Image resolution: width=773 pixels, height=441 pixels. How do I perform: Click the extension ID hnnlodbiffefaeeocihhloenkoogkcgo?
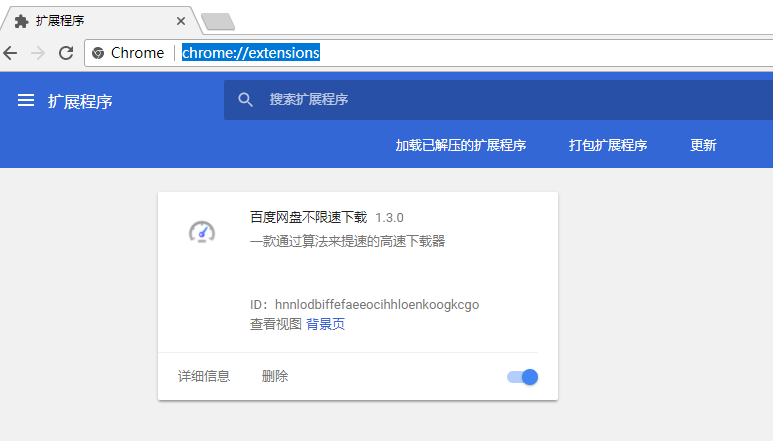pos(377,305)
